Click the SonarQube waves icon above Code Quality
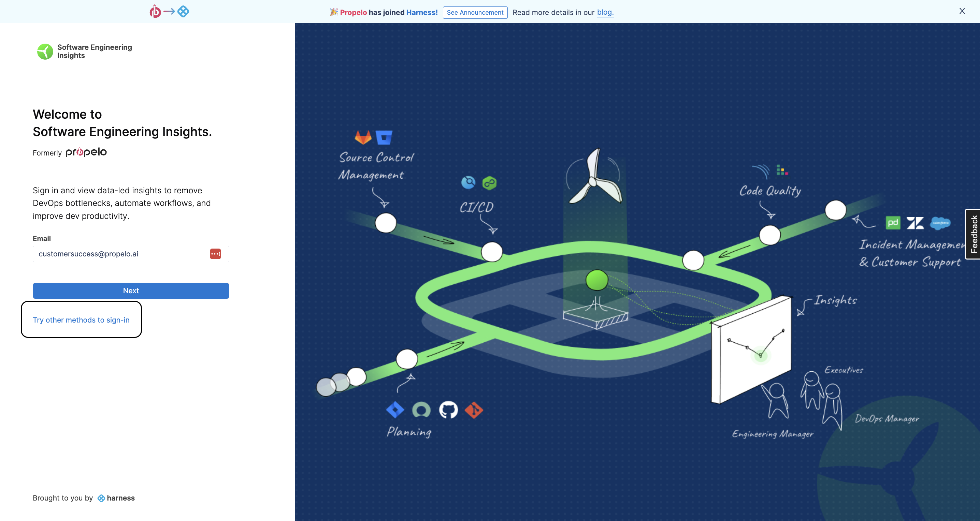This screenshot has height=521, width=980. (x=761, y=171)
